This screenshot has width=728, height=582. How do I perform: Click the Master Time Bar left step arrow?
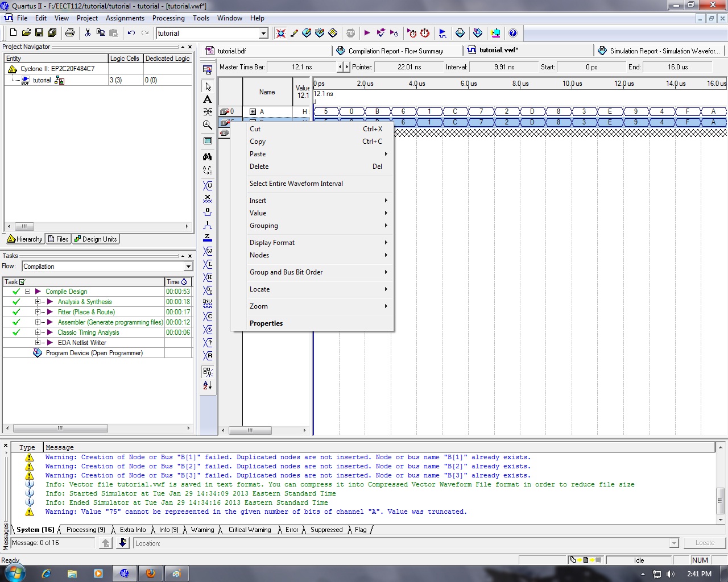pyautogui.click(x=340, y=67)
